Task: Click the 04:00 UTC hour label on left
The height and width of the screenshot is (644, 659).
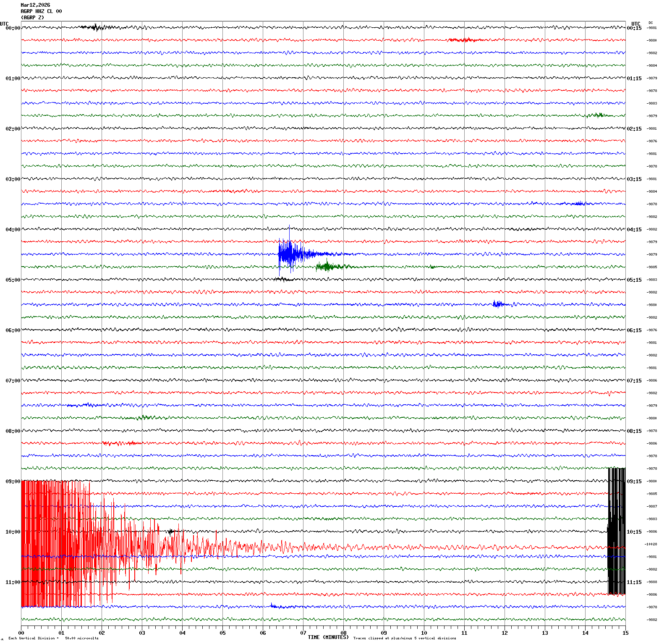Action: click(13, 230)
